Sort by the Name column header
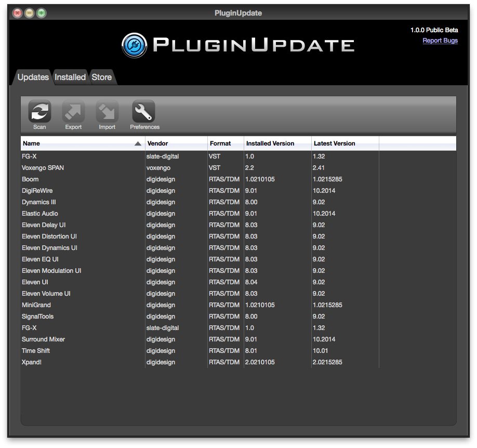Viewport: 477px width, 448px height. click(x=83, y=143)
